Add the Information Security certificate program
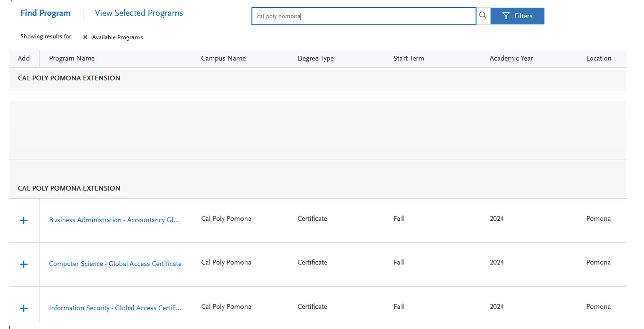This screenshot has height=329, width=644. point(24,309)
